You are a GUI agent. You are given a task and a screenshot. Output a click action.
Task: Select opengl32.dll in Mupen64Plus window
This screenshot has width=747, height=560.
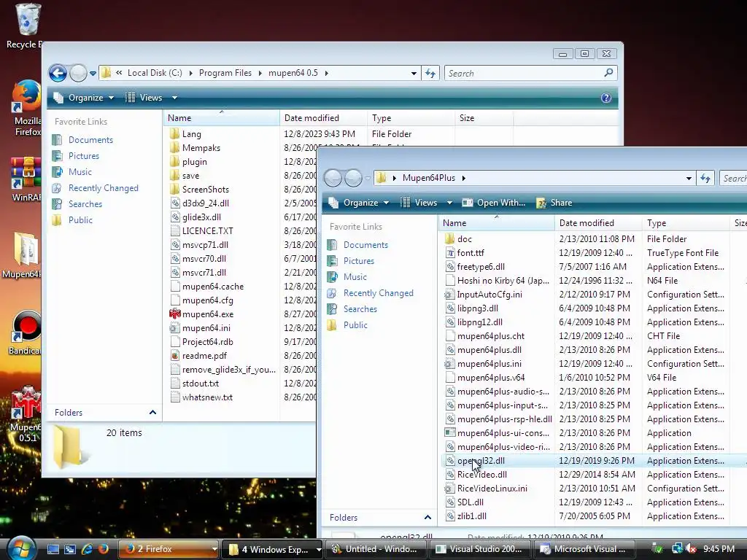[x=481, y=461]
